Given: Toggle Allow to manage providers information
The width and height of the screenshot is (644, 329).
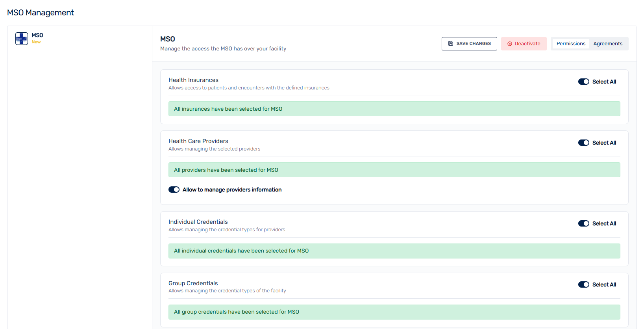Looking at the screenshot, I should (174, 190).
